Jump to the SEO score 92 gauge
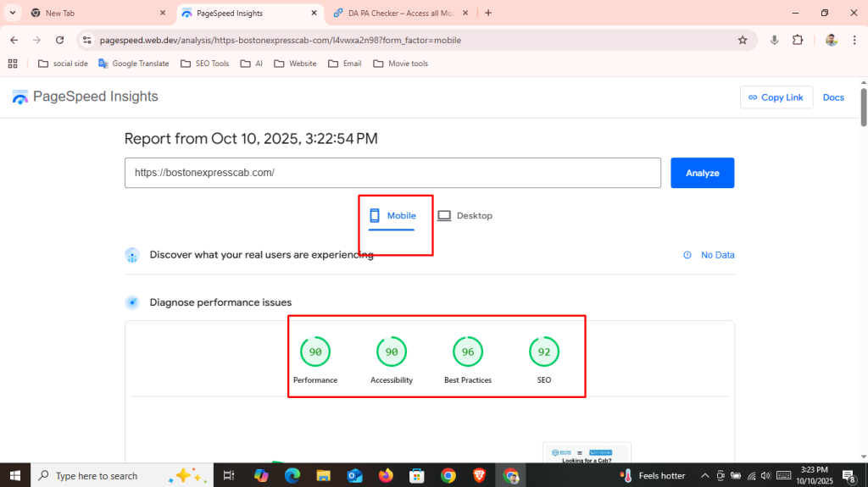868x487 pixels. pos(544,351)
